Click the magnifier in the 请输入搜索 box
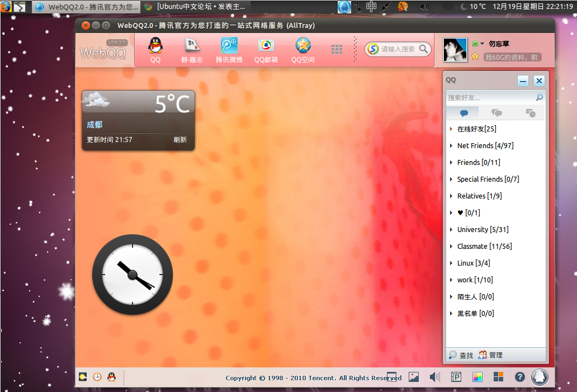577x392 pixels. click(424, 49)
